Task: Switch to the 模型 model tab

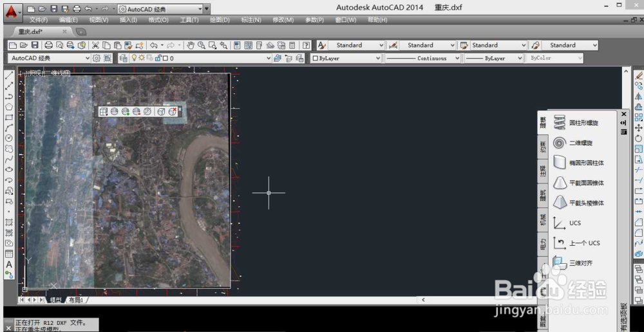Action: (x=55, y=300)
